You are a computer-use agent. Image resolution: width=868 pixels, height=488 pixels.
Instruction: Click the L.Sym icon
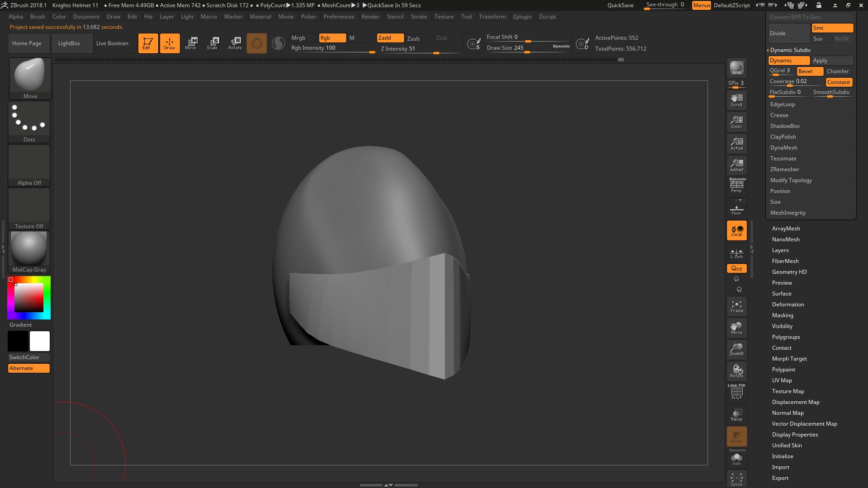pos(736,253)
